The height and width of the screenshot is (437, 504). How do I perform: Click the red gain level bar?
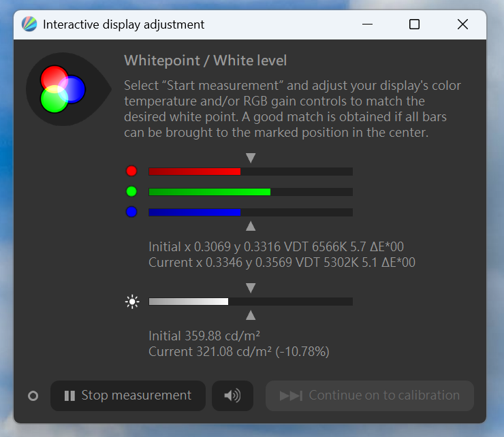(x=251, y=172)
